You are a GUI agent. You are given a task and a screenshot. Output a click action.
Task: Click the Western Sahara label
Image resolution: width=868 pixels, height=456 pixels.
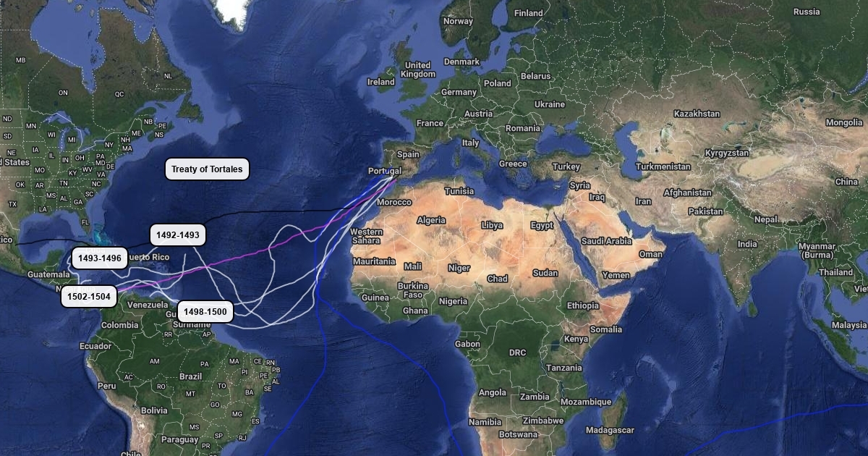365,236
